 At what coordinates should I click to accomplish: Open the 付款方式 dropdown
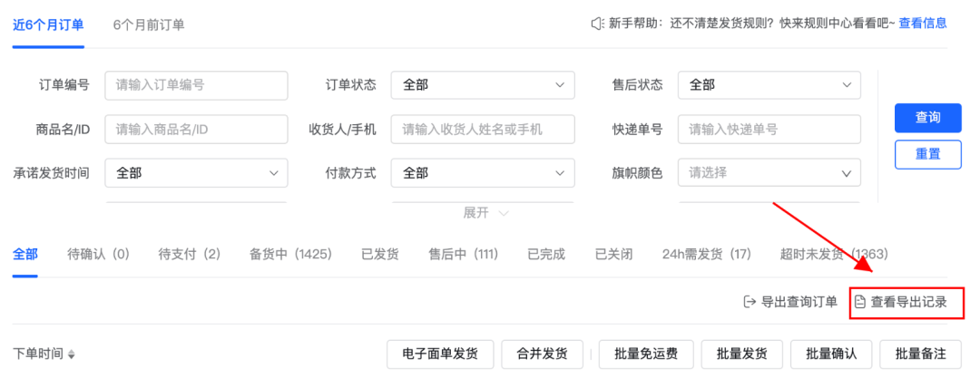483,173
